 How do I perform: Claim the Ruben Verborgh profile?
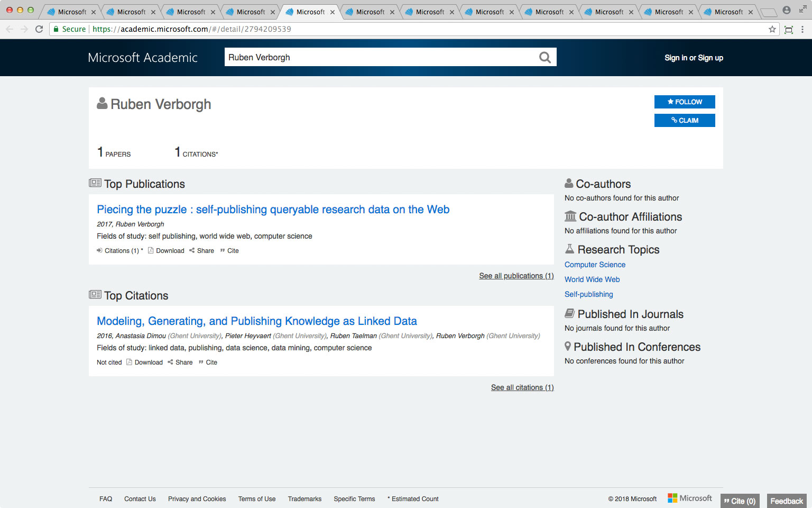[x=685, y=120]
